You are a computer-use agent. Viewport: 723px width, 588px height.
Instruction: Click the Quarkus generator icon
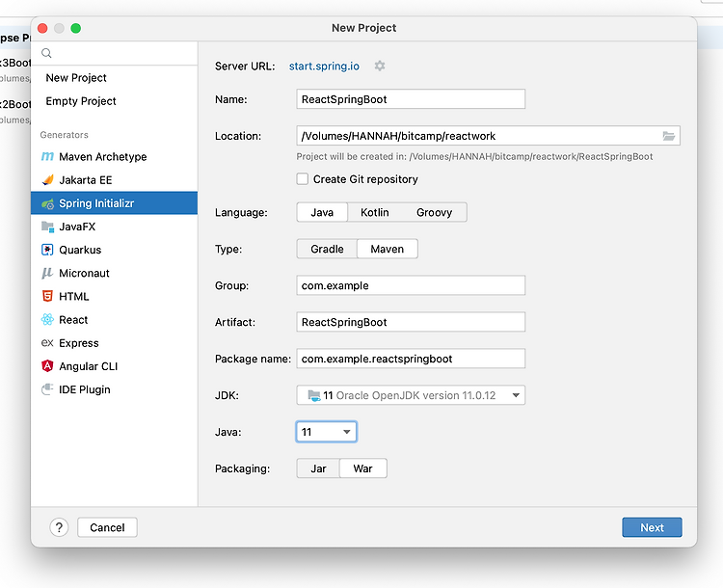(x=47, y=250)
